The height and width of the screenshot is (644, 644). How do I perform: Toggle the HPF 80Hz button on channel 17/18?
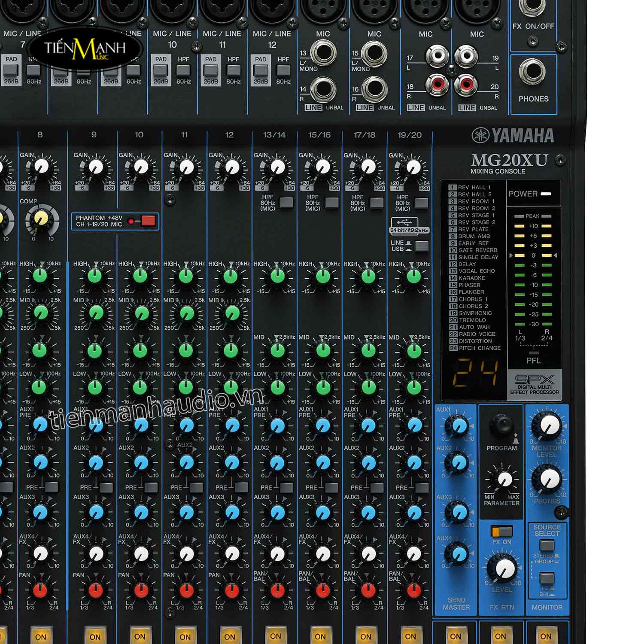pyautogui.click(x=377, y=202)
